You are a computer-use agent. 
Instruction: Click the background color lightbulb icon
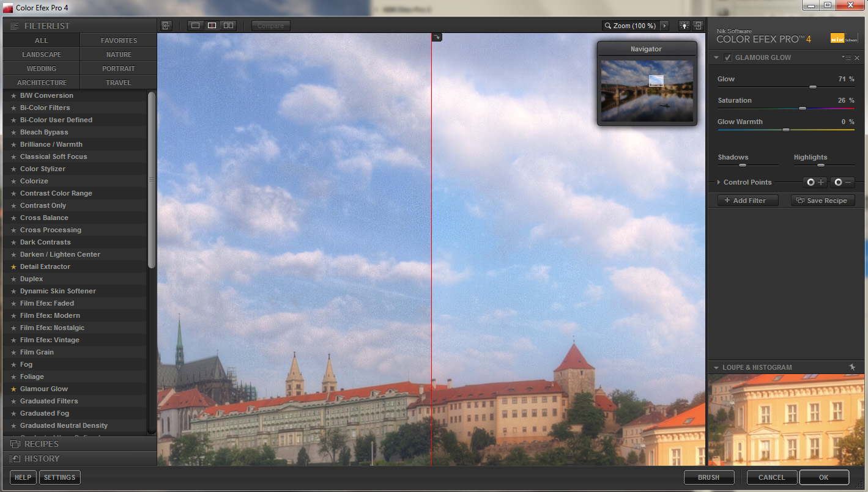click(683, 26)
